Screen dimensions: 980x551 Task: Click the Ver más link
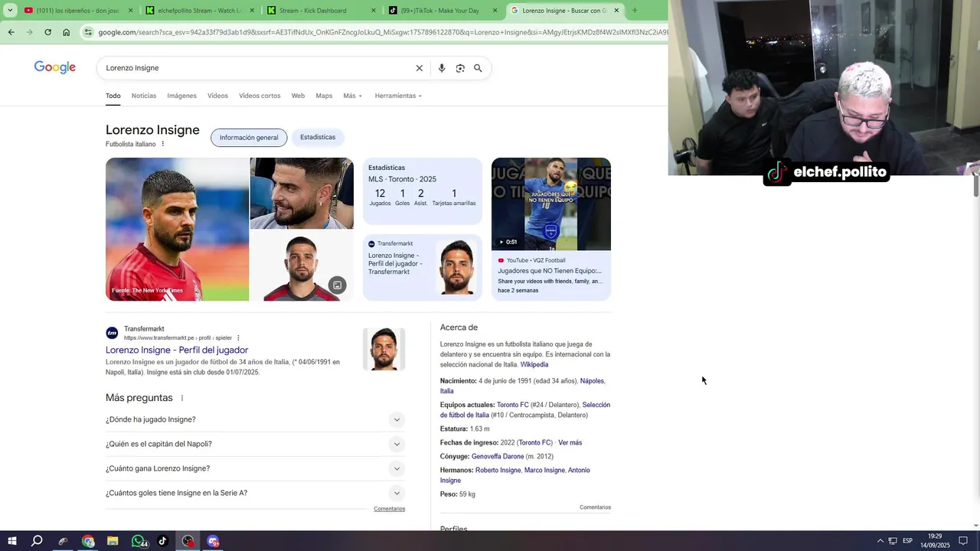point(570,442)
